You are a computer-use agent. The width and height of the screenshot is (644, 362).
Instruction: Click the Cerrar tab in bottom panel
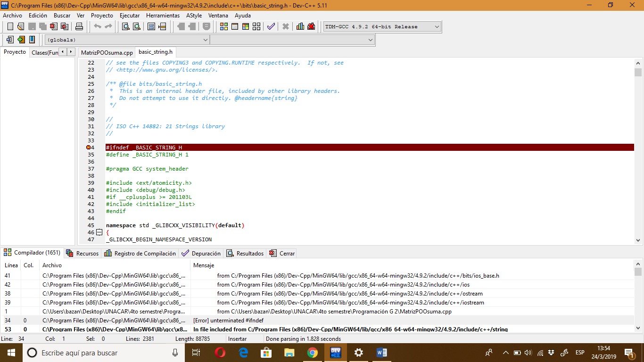(x=282, y=253)
